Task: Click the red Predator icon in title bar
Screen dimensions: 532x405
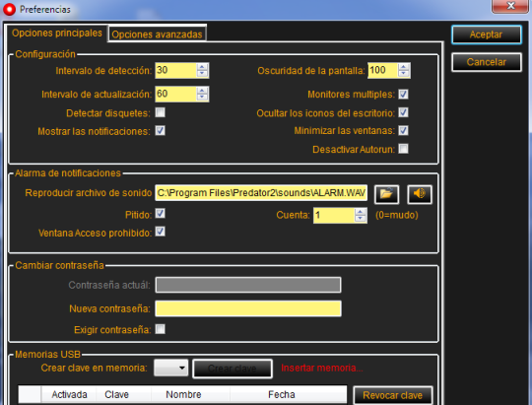Action: coord(9,9)
